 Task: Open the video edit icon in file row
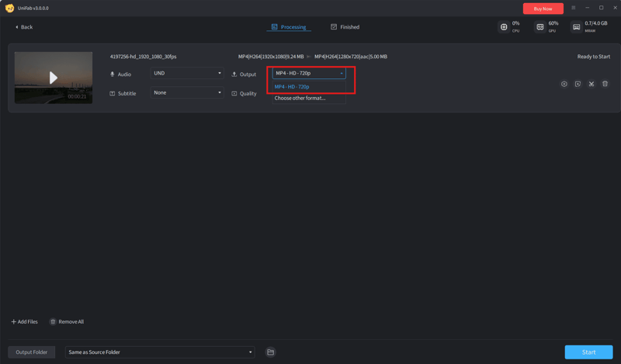tap(578, 84)
